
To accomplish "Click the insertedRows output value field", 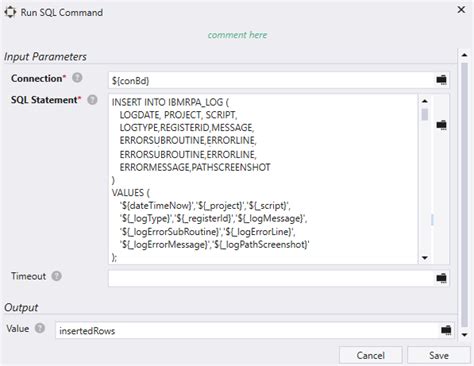I will (x=247, y=330).
